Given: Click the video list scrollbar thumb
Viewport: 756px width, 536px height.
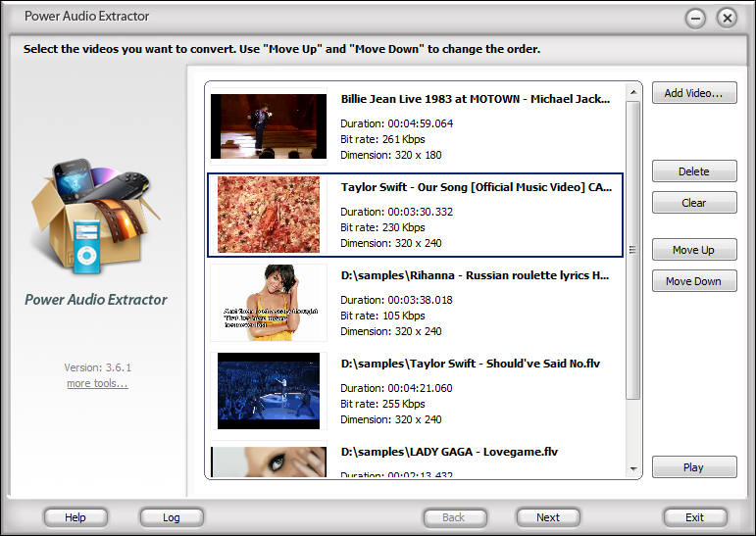Looking at the screenshot, I should pyautogui.click(x=633, y=250).
